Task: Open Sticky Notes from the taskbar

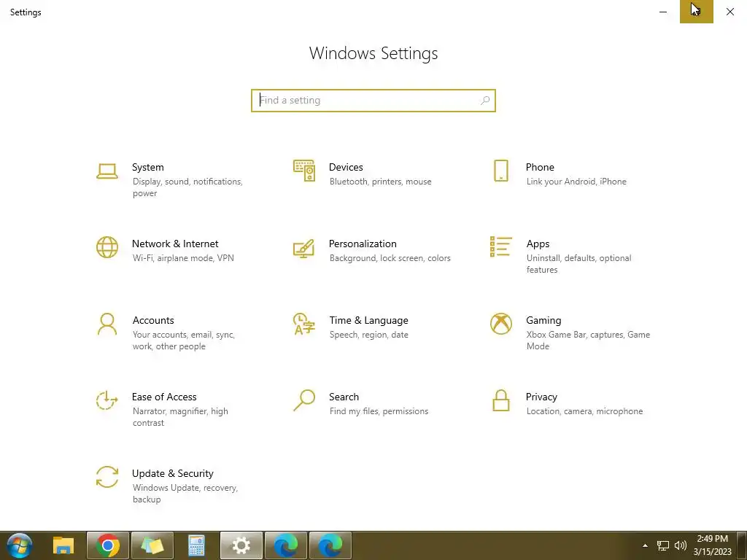Action: tap(152, 545)
